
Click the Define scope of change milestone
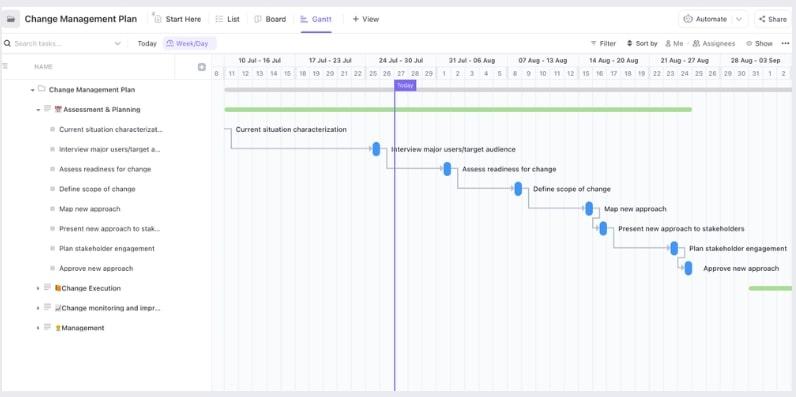pos(518,189)
